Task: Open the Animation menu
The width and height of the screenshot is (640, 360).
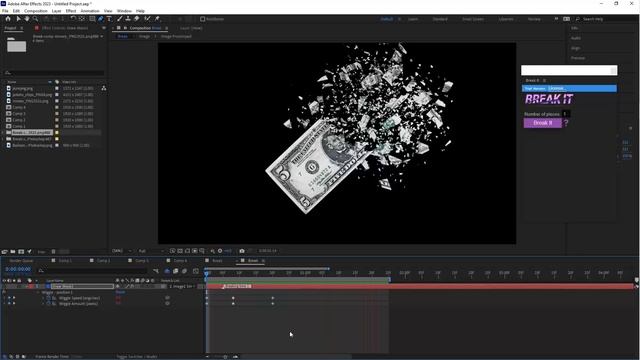Action: coord(90,11)
